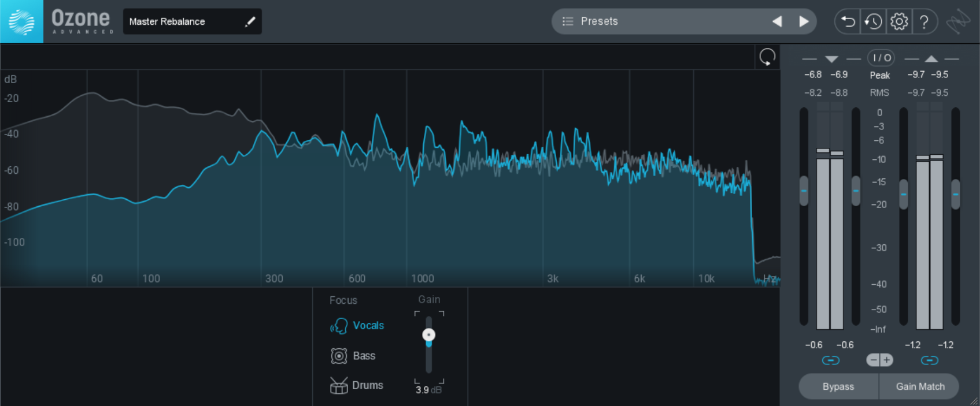Click the right output gain fader
Viewport: 980px width, 406px height.
pyautogui.click(x=956, y=195)
